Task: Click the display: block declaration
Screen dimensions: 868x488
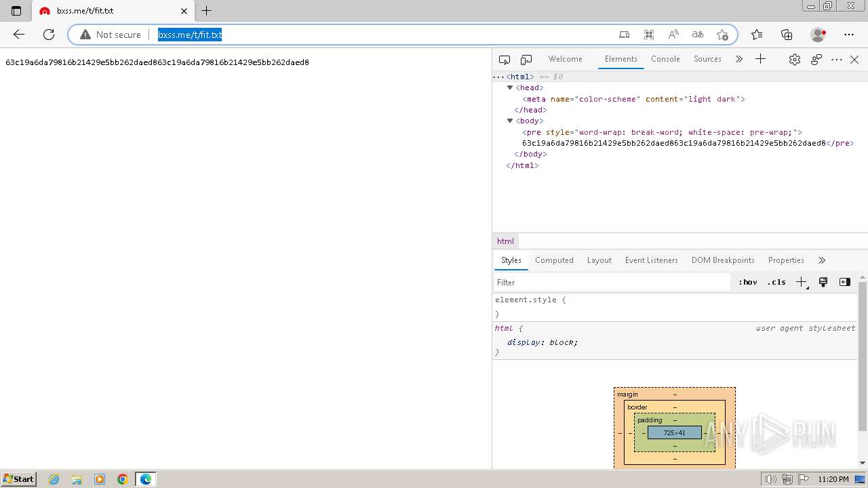Action: (x=542, y=342)
